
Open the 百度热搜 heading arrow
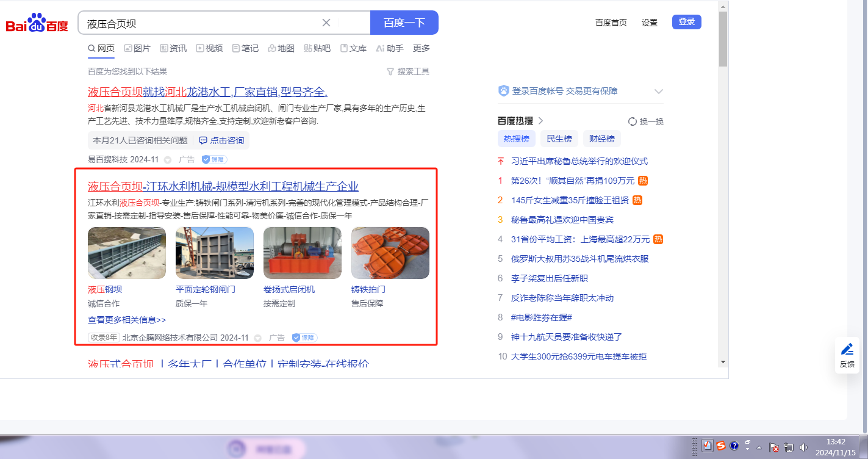tap(540, 121)
